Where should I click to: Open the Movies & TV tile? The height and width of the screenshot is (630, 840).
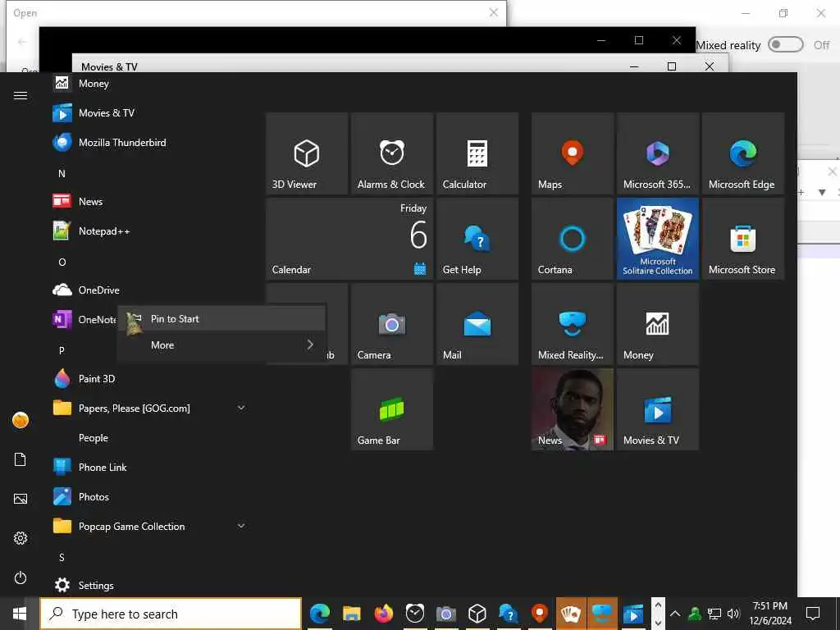pos(657,409)
